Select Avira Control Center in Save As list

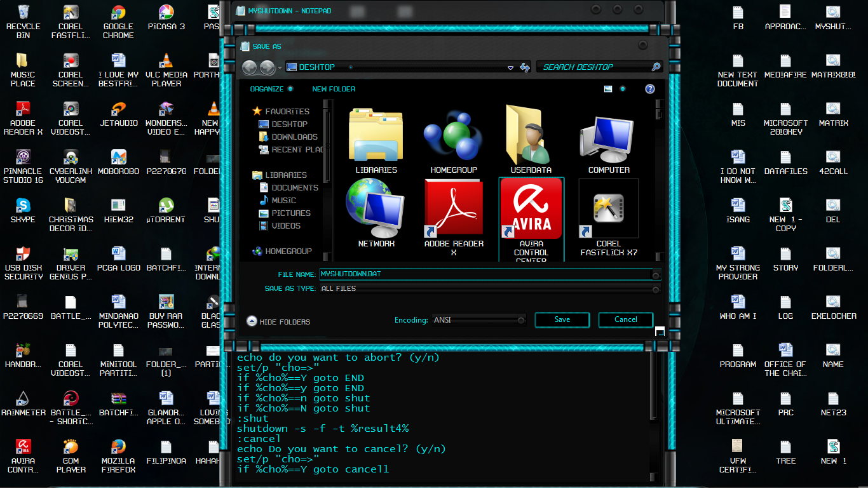pyautogui.click(x=531, y=219)
